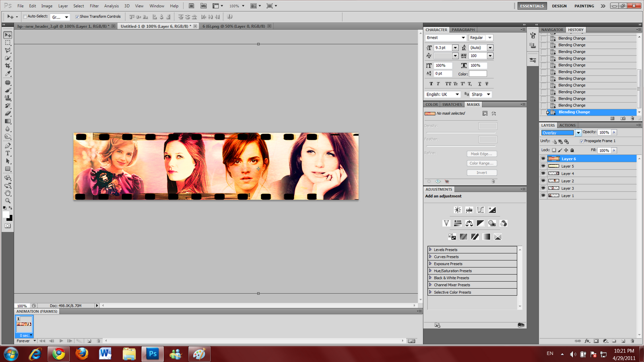Viewport: 644px width, 362px height.
Task: Click the background color swatch in toolbox
Action: (10, 218)
